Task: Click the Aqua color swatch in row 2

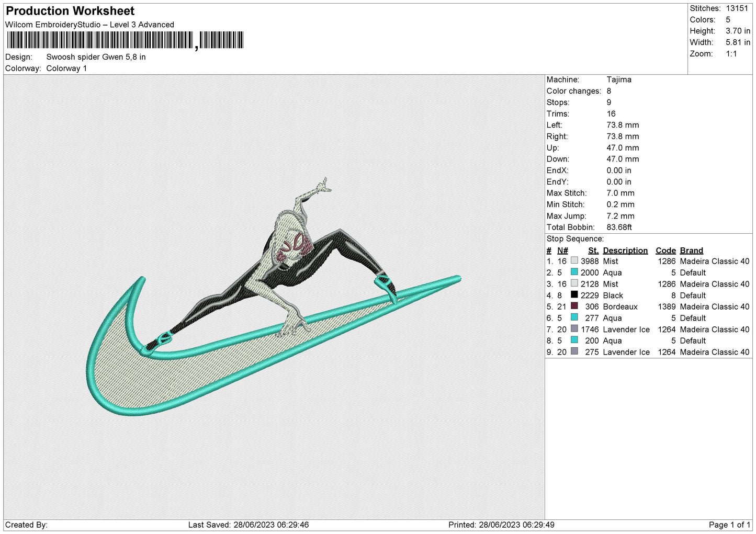Action: (x=574, y=272)
